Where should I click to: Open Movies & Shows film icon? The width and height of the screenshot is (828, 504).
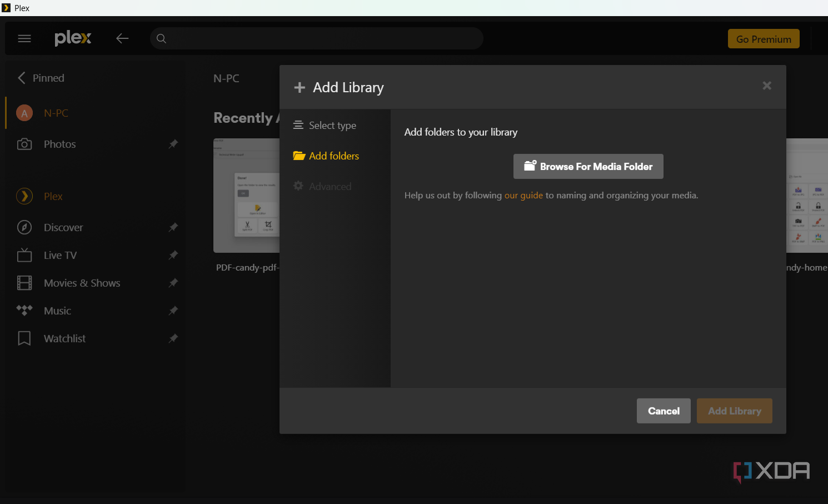pyautogui.click(x=24, y=283)
